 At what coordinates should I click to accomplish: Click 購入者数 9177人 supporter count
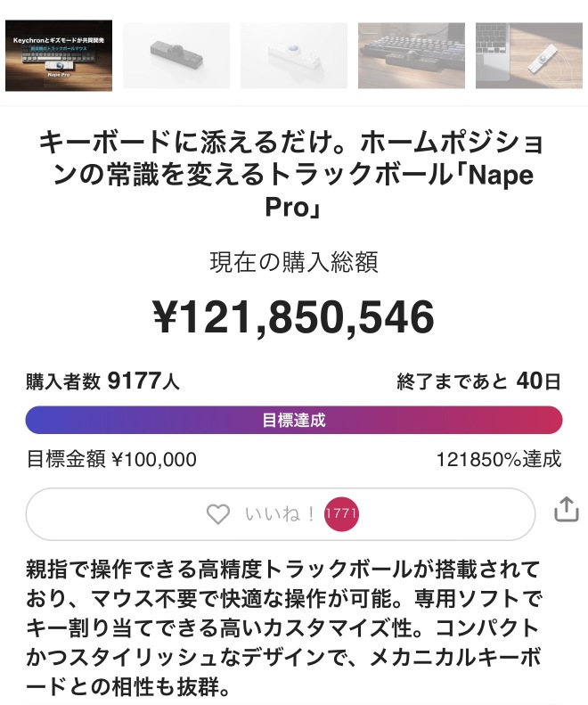(x=103, y=381)
